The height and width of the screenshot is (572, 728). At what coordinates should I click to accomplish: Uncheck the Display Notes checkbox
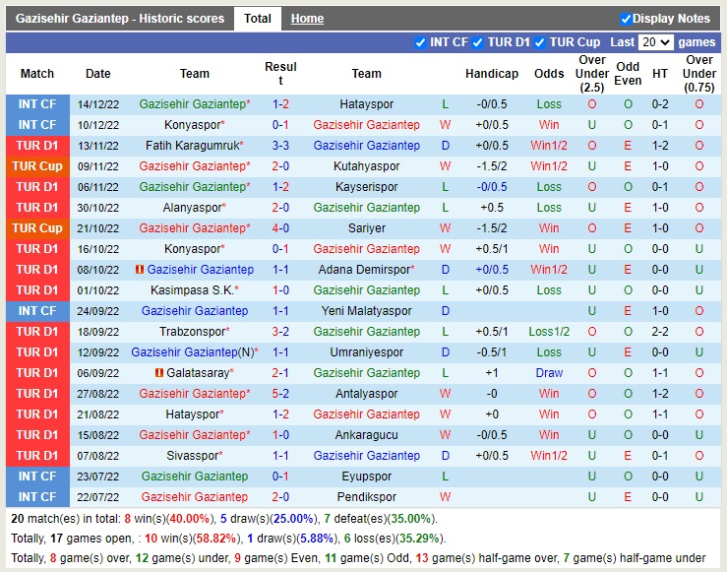(x=626, y=19)
